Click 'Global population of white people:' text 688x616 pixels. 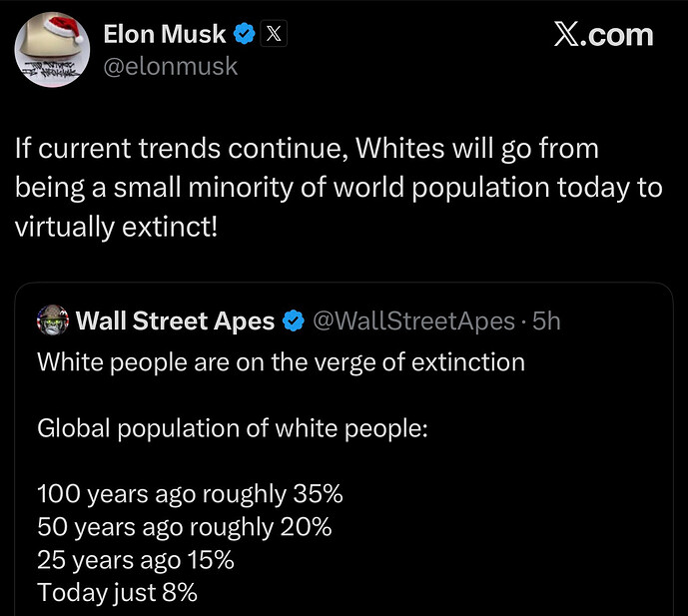pos(232,429)
